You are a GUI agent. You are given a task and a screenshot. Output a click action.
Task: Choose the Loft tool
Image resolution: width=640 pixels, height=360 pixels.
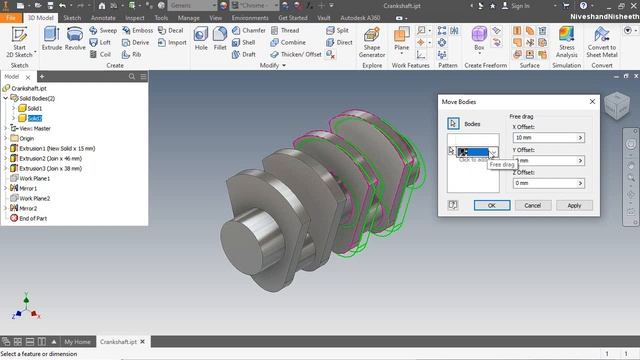(x=100, y=42)
